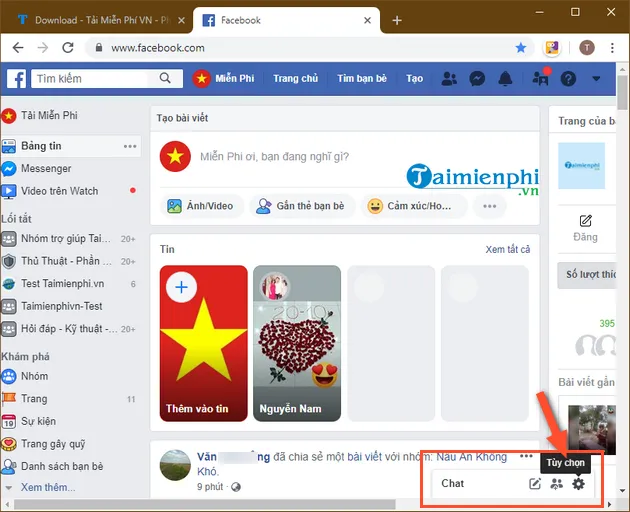
Task: Click the Số lượt thích button
Action: point(587,275)
